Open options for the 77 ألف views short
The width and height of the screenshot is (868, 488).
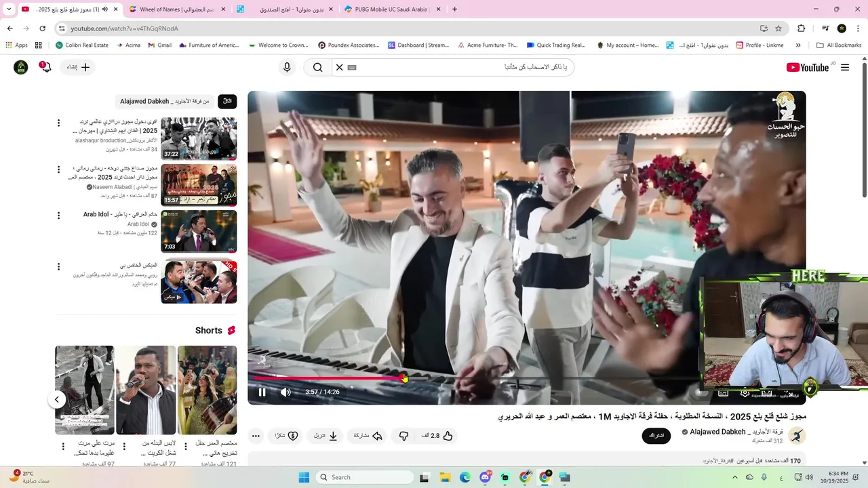[123, 447]
